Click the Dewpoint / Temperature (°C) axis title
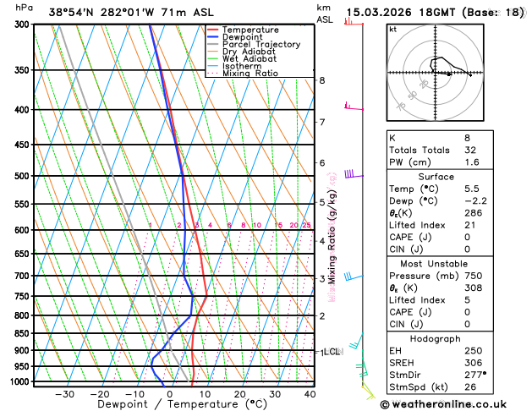Screen dimensions: 532x411 click(182, 404)
